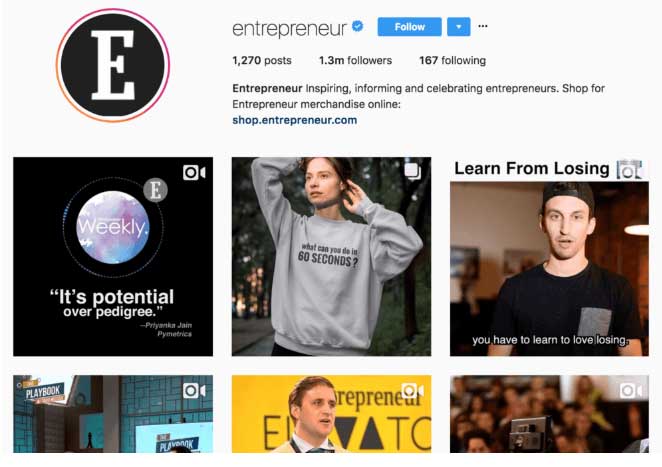Expand suggested accounts dropdown arrow beside Follow
This screenshot has height=467, width=662.
pos(459,27)
